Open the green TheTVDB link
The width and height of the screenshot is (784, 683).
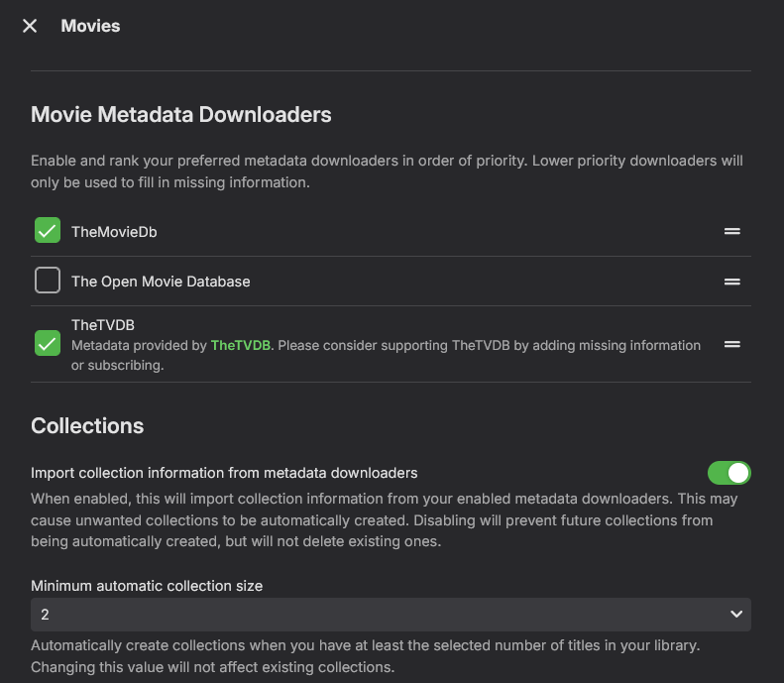pos(240,346)
